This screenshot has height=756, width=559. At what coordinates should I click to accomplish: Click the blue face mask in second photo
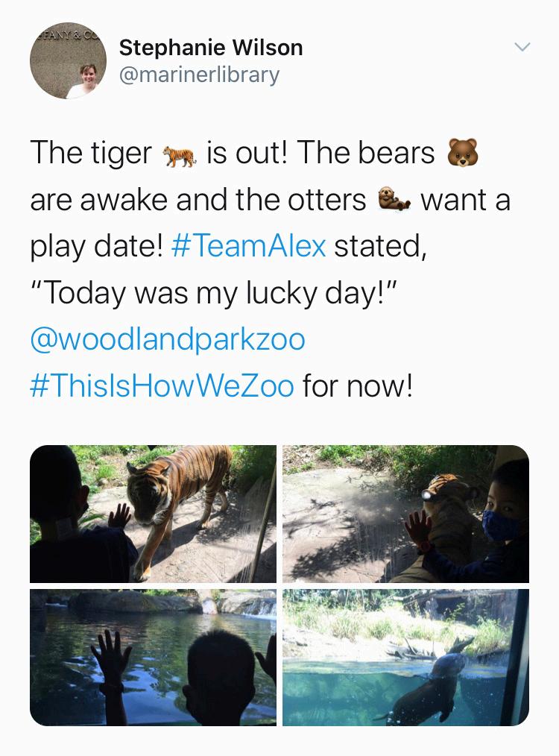500,526
